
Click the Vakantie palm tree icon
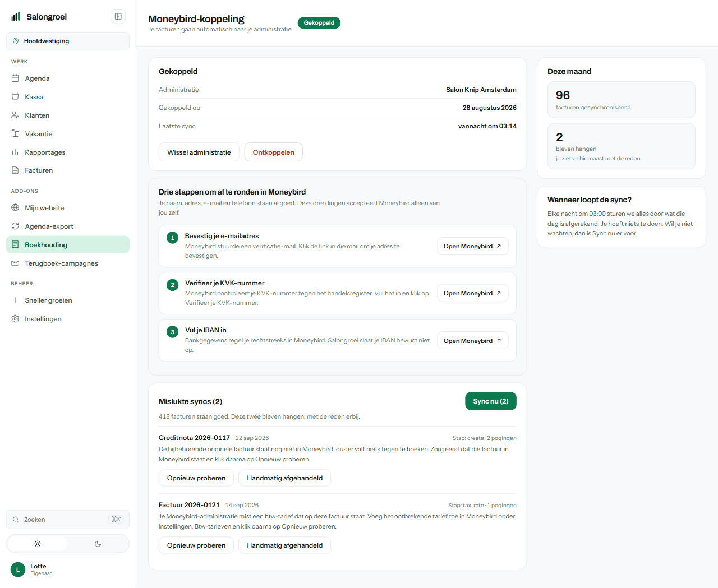15,134
